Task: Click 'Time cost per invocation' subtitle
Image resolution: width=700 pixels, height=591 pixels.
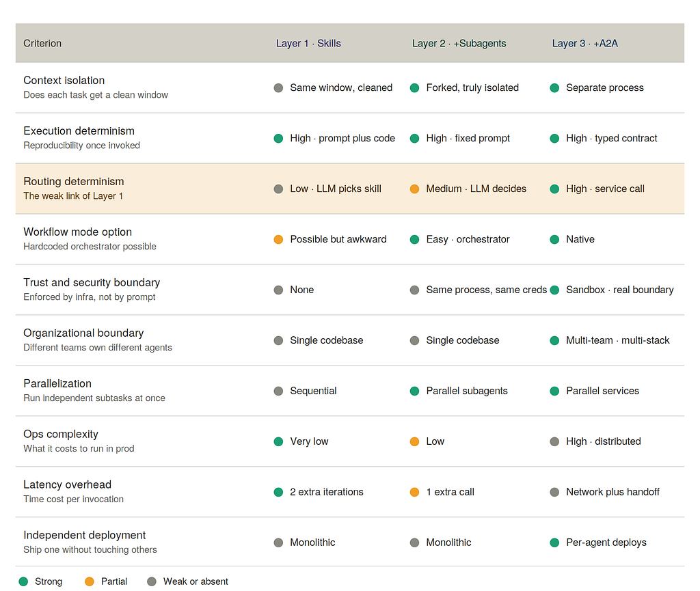Action: click(74, 499)
